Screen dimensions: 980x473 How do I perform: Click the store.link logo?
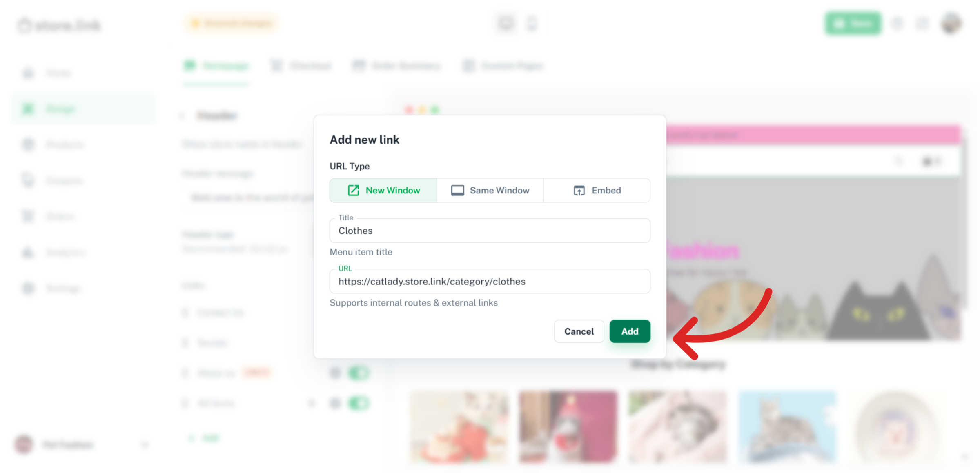[59, 25]
